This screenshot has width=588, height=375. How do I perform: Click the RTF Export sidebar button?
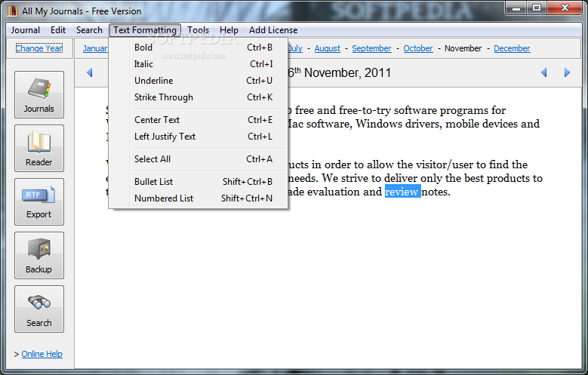click(x=39, y=201)
